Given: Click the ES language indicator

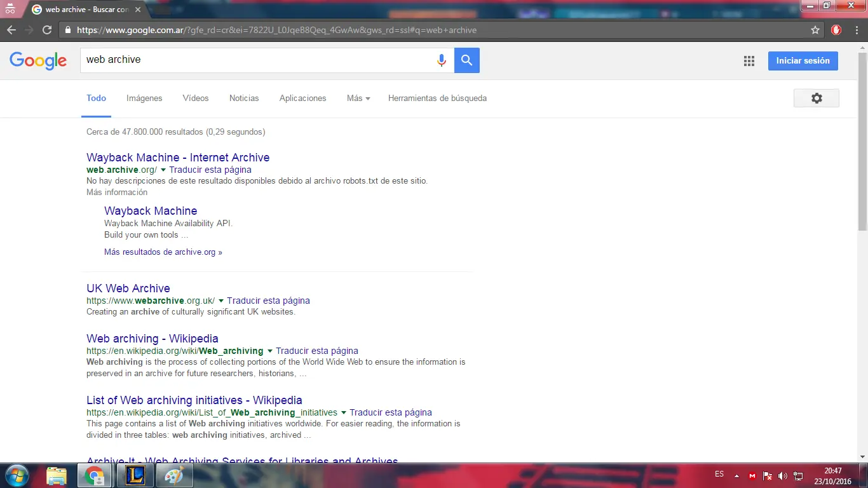Looking at the screenshot, I should tap(719, 474).
